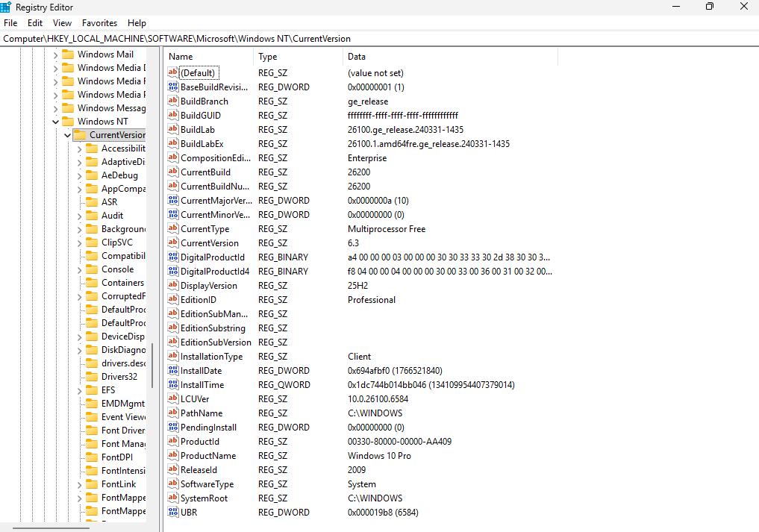Click the string icon of EditionID
This screenshot has width=759, height=532.
(x=173, y=299)
